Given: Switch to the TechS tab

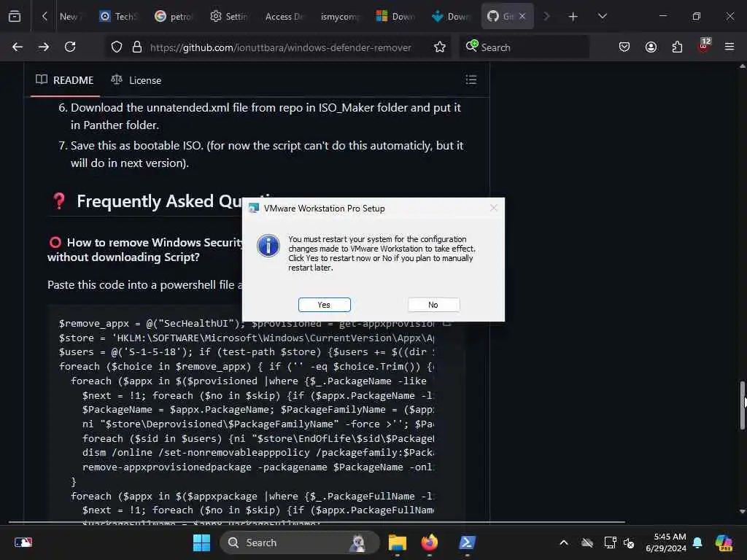Looking at the screenshot, I should (119, 16).
